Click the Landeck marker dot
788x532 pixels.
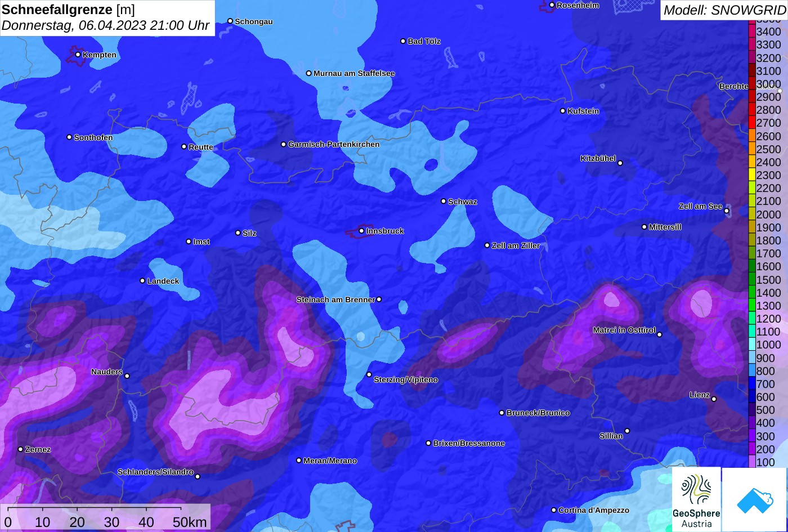click(x=142, y=280)
